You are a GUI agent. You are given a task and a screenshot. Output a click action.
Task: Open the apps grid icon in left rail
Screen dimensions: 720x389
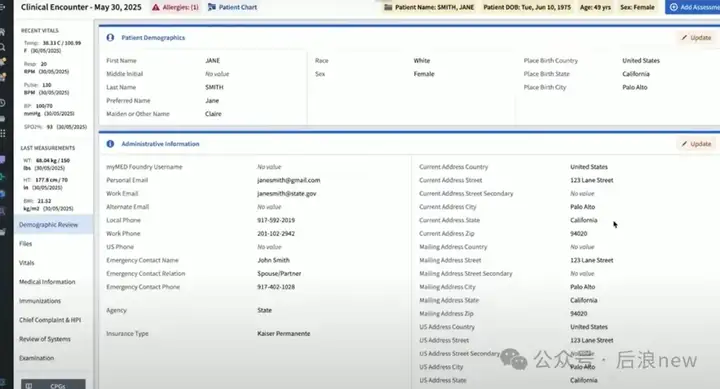click(3, 133)
